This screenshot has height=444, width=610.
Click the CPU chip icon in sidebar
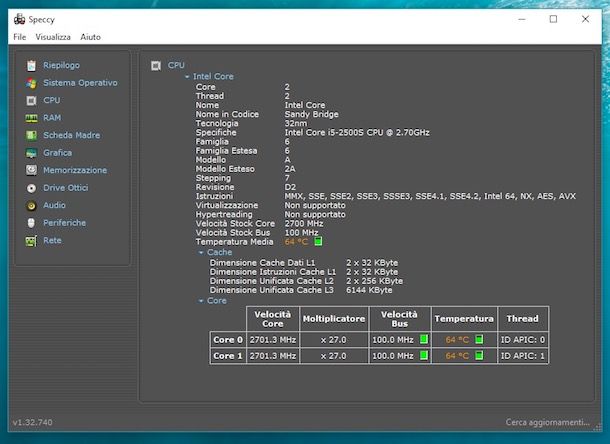32,100
